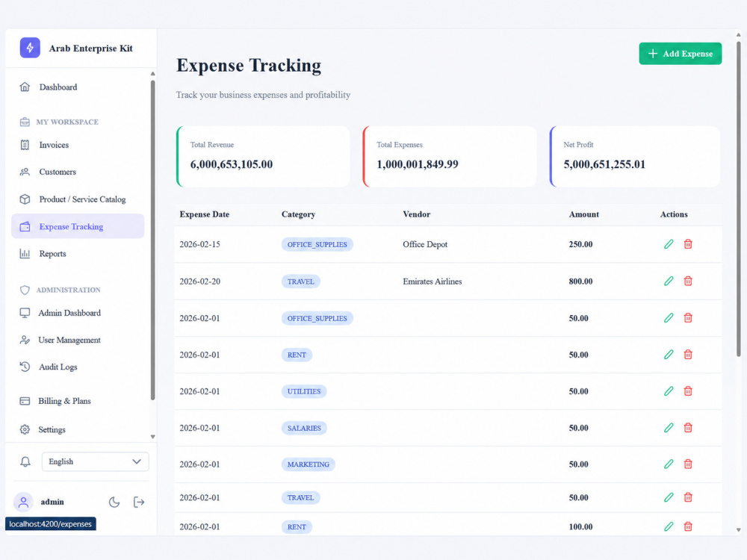This screenshot has width=747, height=560.
Task: Edit the 50.00 RENT expense
Action: point(669,354)
